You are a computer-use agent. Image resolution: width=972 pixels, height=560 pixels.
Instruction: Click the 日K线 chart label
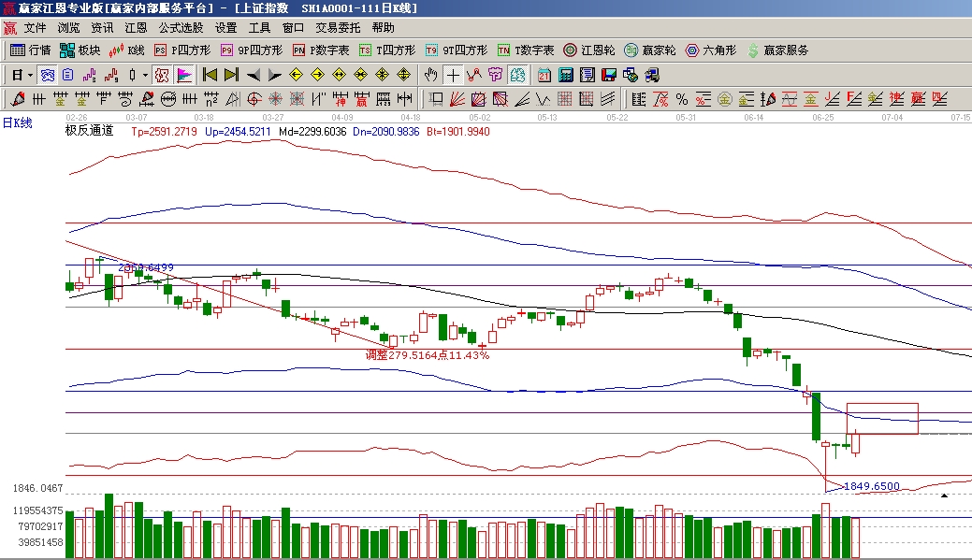coord(17,122)
